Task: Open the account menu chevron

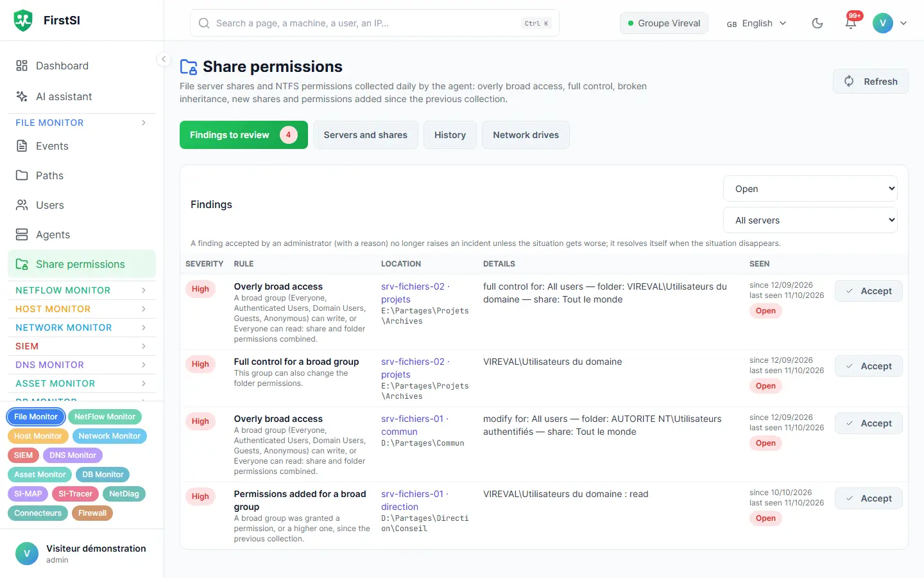Action: (x=903, y=23)
